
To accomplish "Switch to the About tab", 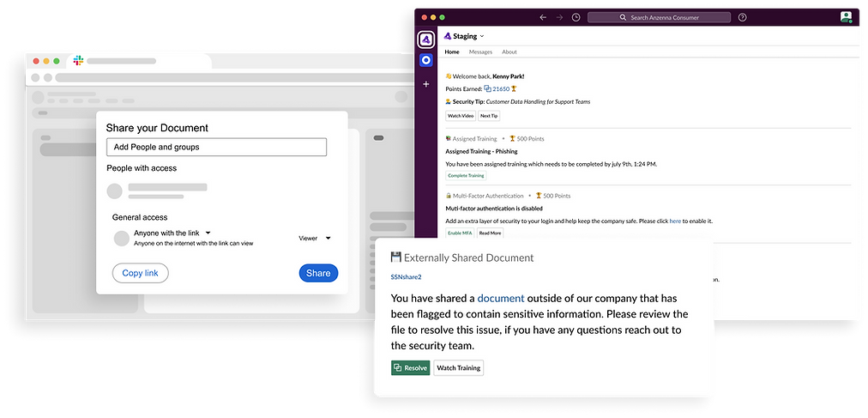I will (x=509, y=52).
